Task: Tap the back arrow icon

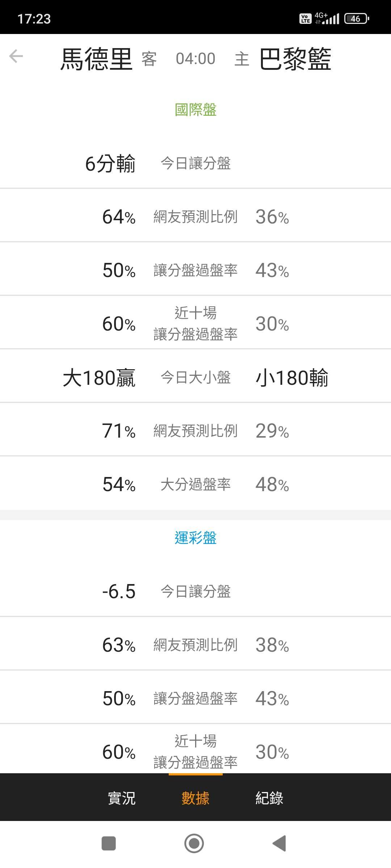Action: [16, 56]
